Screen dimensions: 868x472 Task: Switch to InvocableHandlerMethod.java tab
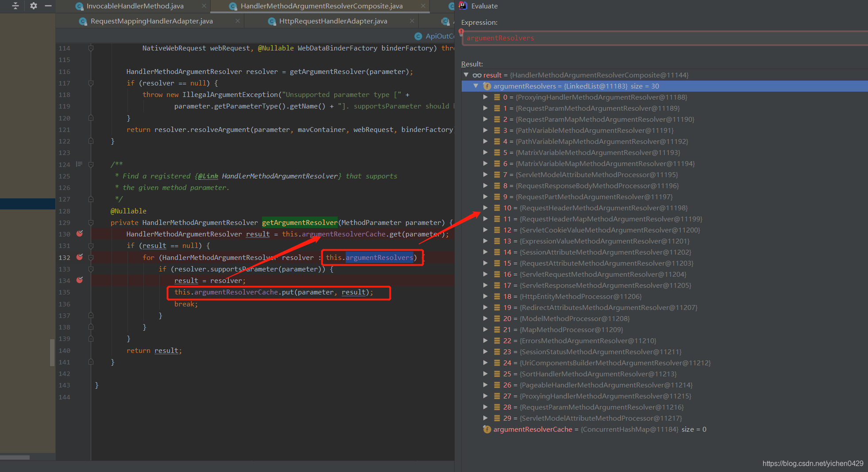click(x=135, y=6)
